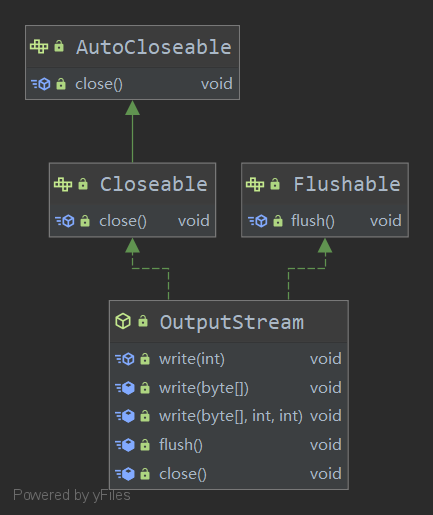Click void return type in Closeable node
Screen dimensions: 433x515
click(194, 221)
